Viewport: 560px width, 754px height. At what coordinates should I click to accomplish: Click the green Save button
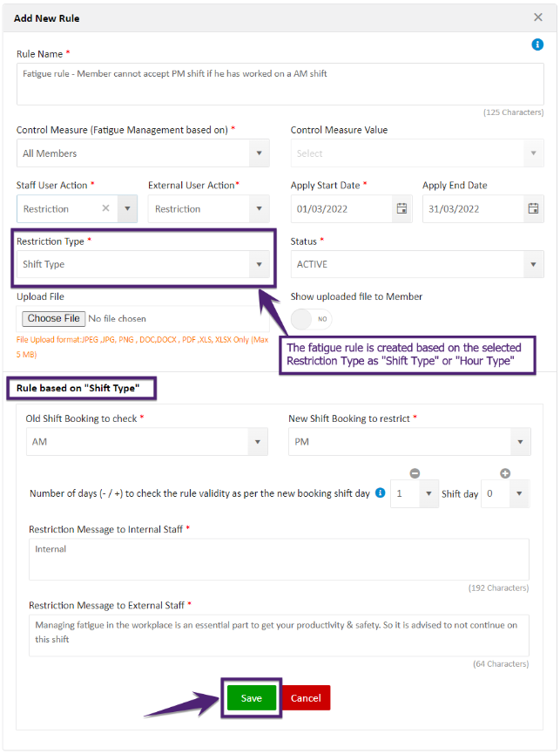click(252, 697)
